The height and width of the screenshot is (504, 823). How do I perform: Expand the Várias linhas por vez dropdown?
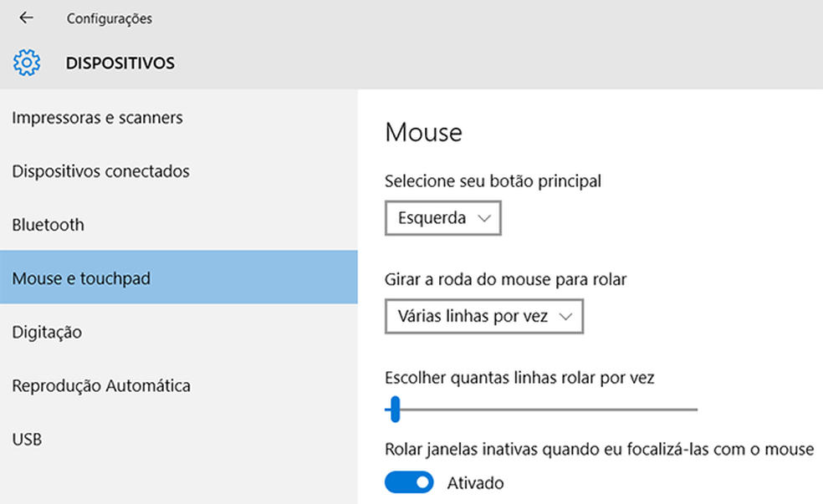pos(483,318)
